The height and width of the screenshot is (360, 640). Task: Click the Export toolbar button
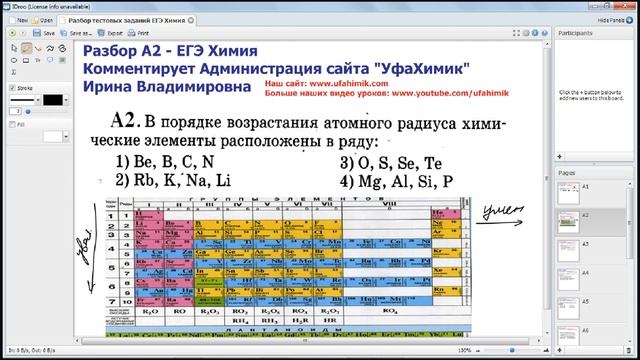pos(110,33)
